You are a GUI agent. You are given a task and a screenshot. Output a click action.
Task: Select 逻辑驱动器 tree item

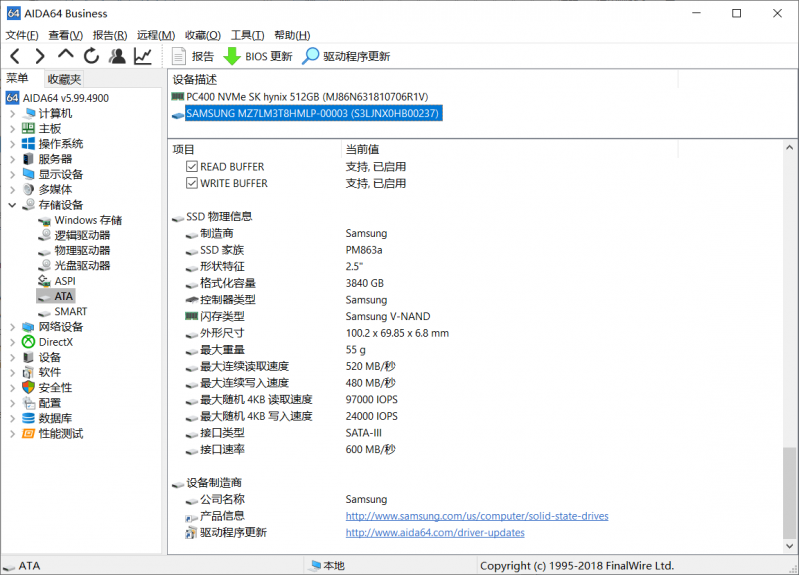(x=82, y=236)
